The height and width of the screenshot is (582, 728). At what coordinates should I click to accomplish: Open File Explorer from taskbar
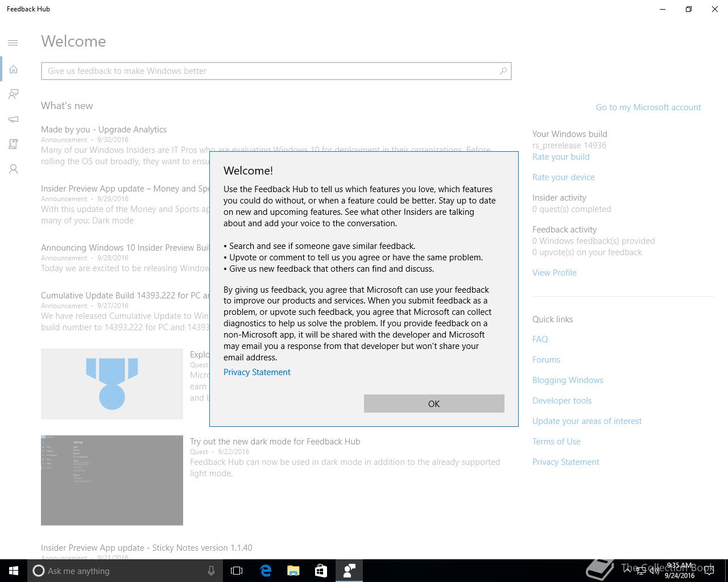pos(293,571)
